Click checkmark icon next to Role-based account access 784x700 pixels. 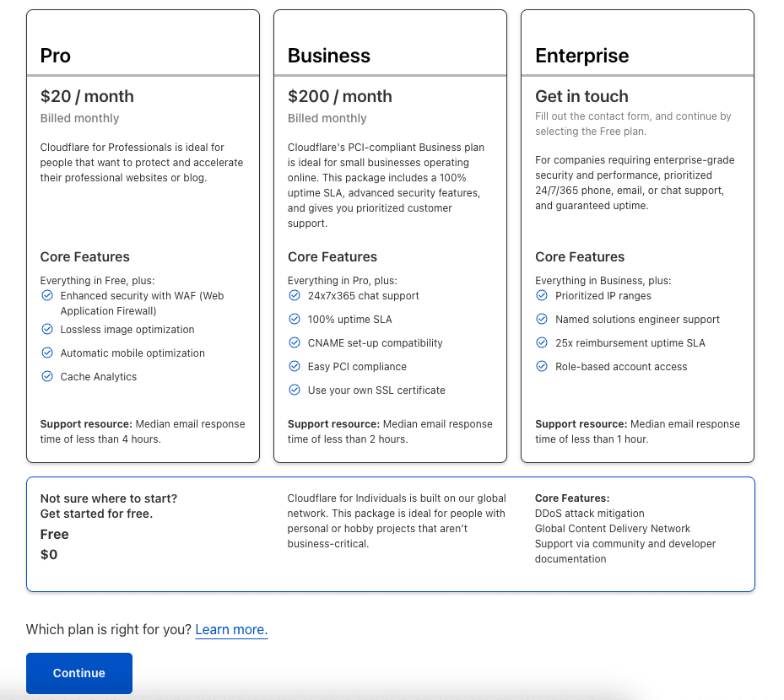pos(542,366)
